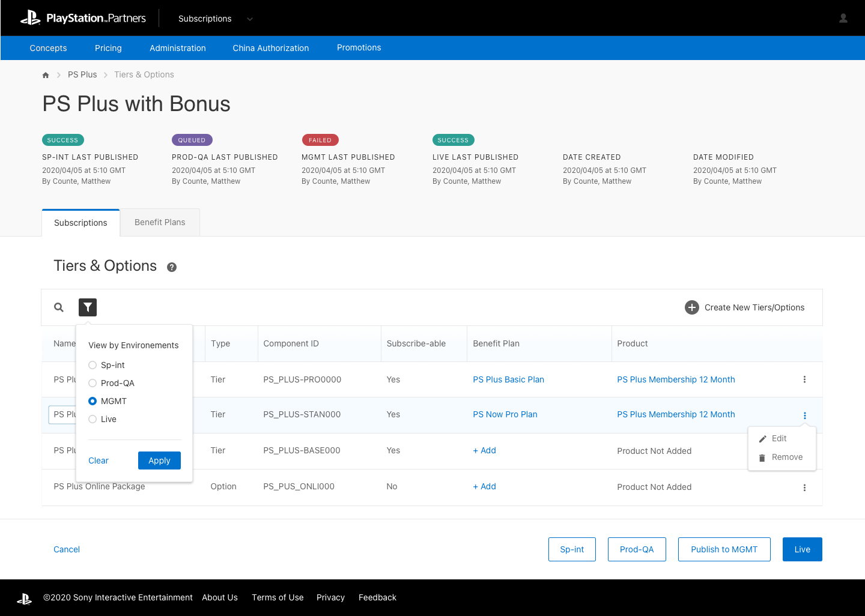Select the Sp-int environment radio button

[x=93, y=365]
